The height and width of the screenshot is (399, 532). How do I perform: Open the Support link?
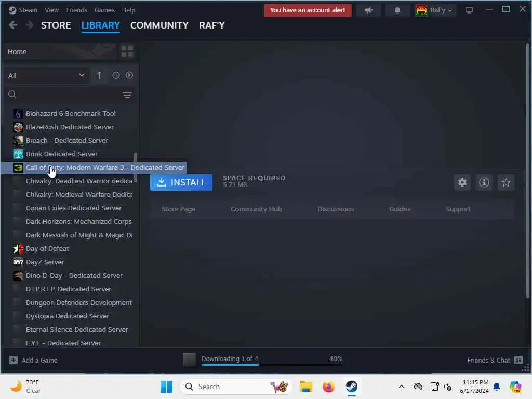458,209
